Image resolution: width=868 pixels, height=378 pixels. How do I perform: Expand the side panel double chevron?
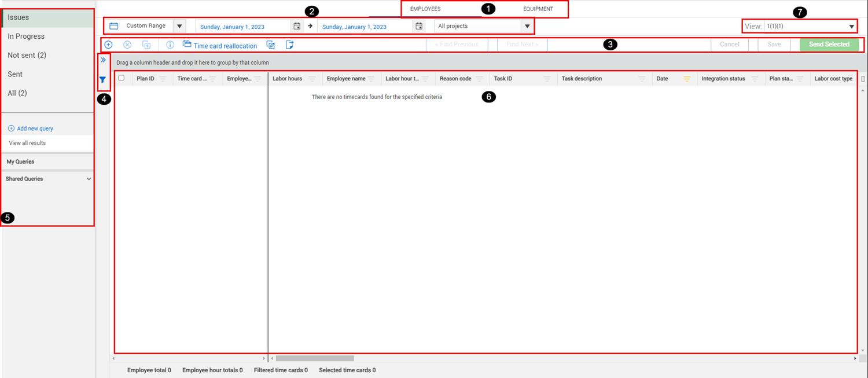[103, 60]
